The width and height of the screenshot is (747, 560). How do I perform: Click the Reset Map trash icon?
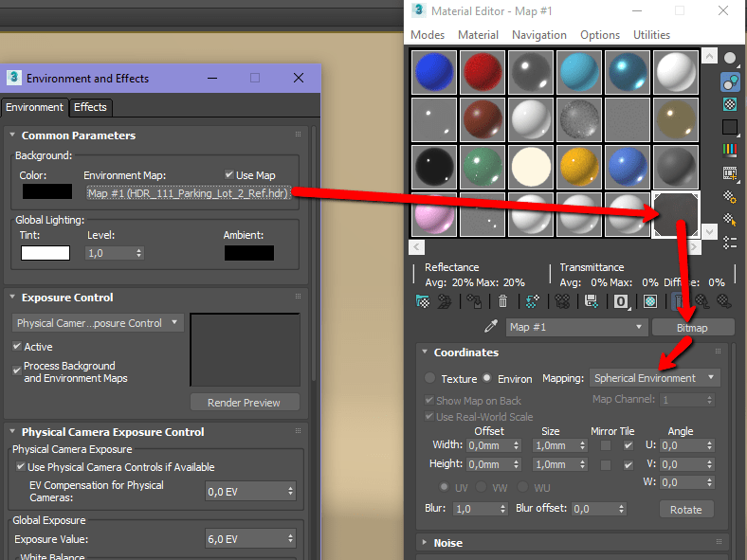[x=502, y=301]
